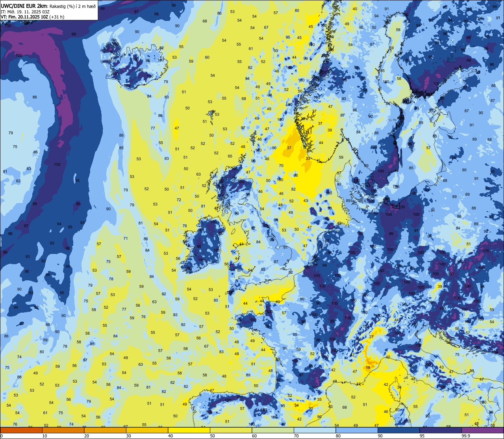Click the '95' tick label on the legend scale
Image resolution: width=504 pixels, height=439 pixels.
click(422, 436)
